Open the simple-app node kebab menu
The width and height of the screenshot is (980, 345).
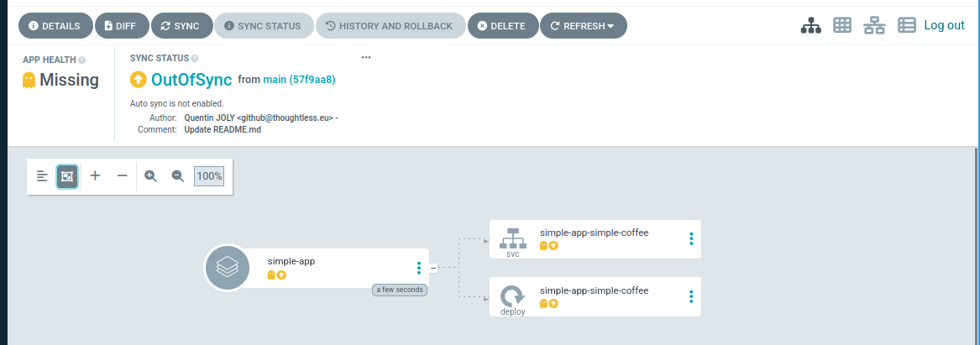419,268
